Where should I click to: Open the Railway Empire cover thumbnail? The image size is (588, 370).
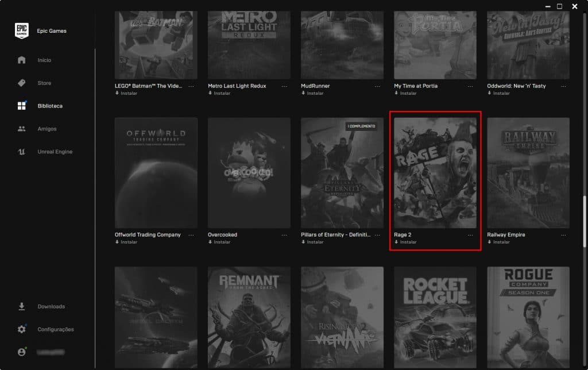528,172
